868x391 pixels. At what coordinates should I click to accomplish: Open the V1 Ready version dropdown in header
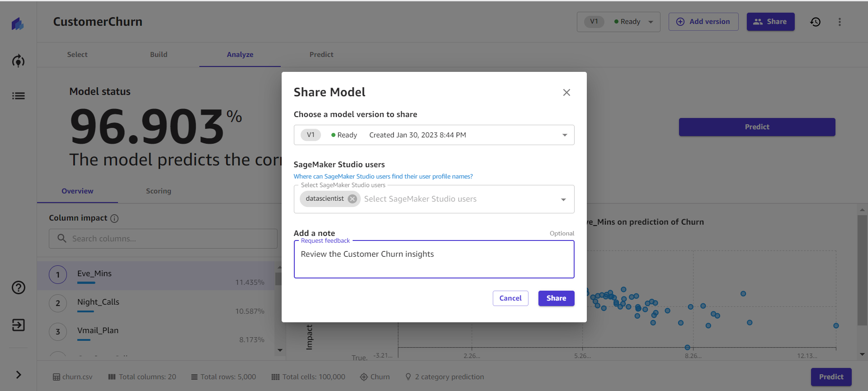click(618, 22)
